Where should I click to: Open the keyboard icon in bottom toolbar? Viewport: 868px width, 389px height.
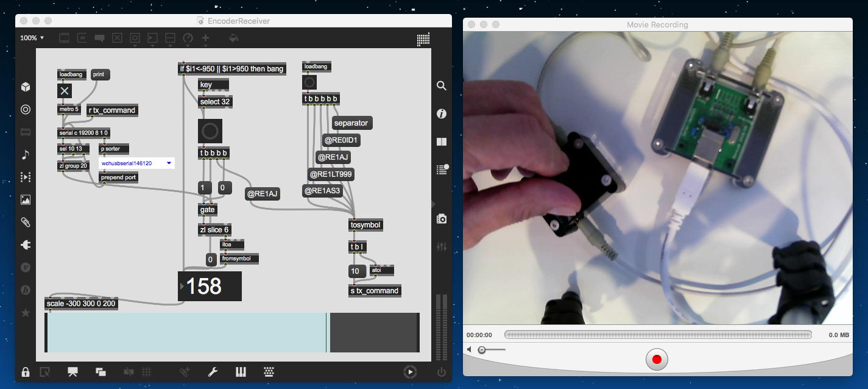point(269,372)
